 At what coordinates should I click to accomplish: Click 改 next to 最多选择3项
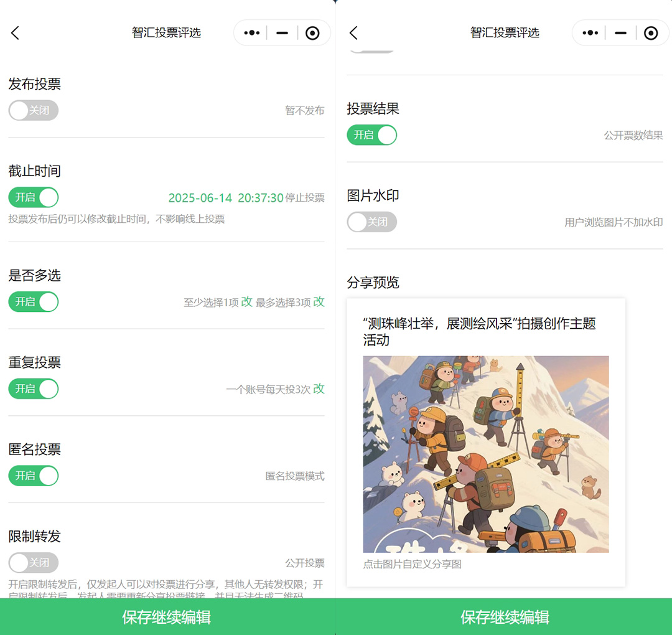(x=319, y=302)
